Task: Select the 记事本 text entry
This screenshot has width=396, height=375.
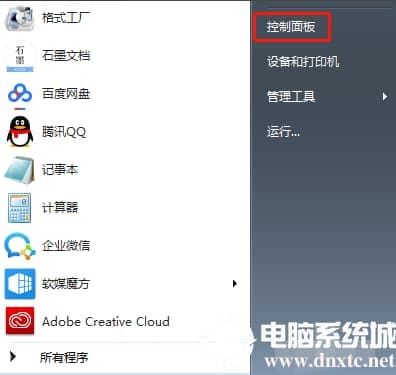Action: click(x=60, y=170)
